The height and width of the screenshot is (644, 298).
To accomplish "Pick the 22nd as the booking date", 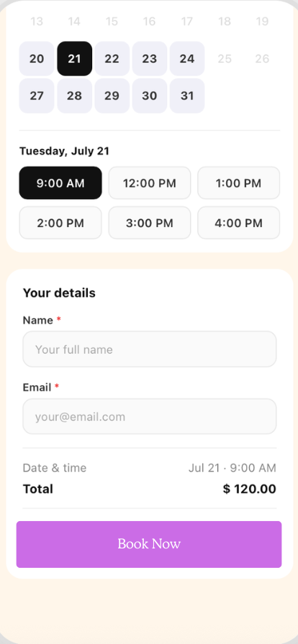I will coord(112,59).
